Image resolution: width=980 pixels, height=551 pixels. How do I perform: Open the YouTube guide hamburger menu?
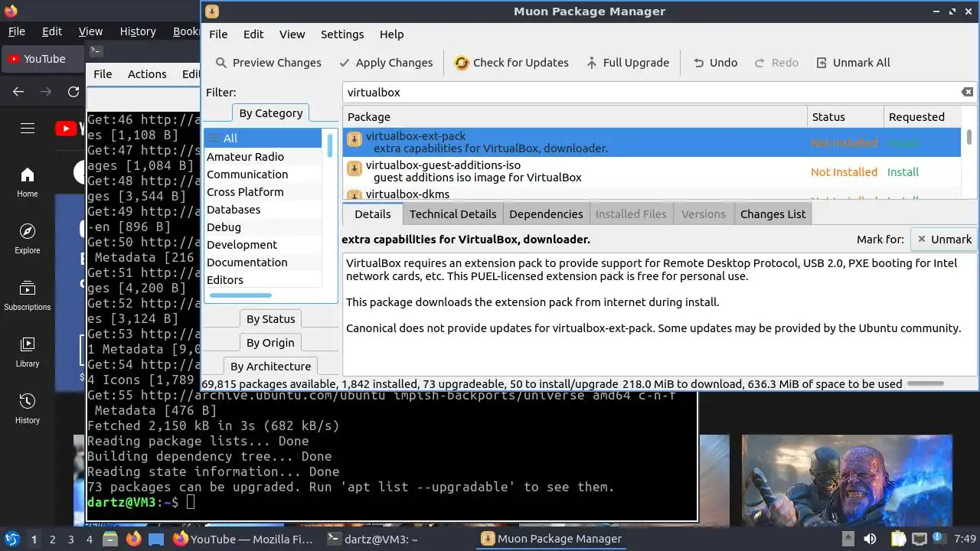tap(28, 129)
